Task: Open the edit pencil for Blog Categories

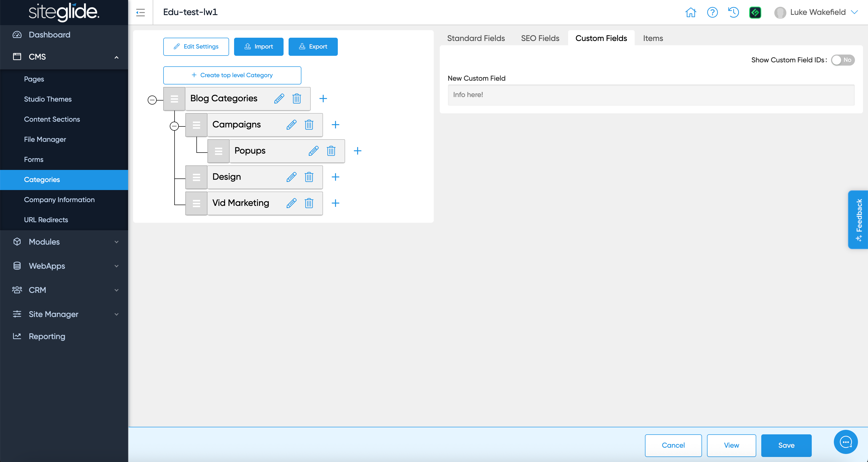Action: point(279,99)
